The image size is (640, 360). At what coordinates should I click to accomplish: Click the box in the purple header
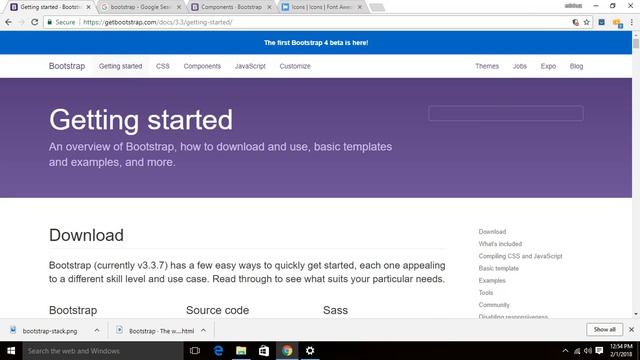tap(506, 113)
